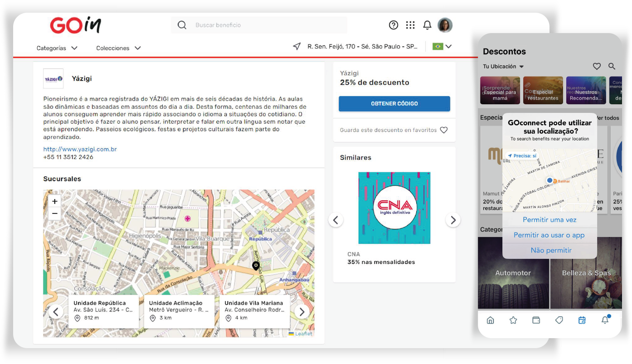
Task: Go to previous branch cards on map
Action: pos(56,312)
